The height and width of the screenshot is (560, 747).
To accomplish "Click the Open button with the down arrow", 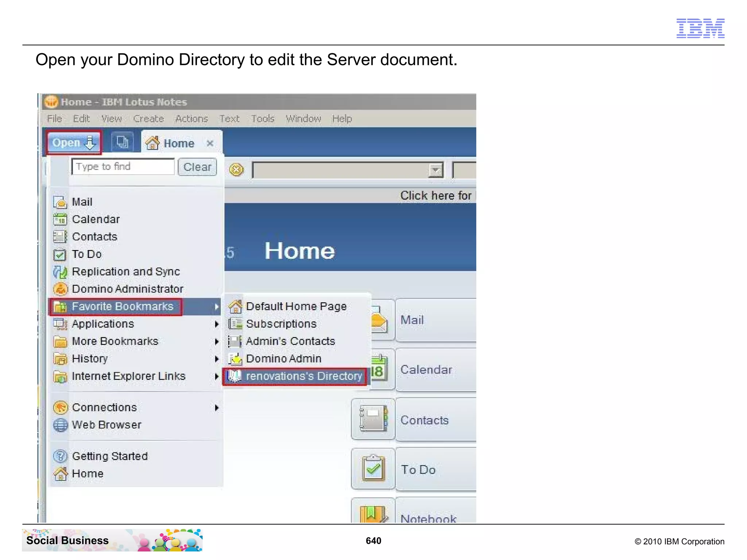I will pyautogui.click(x=74, y=143).
